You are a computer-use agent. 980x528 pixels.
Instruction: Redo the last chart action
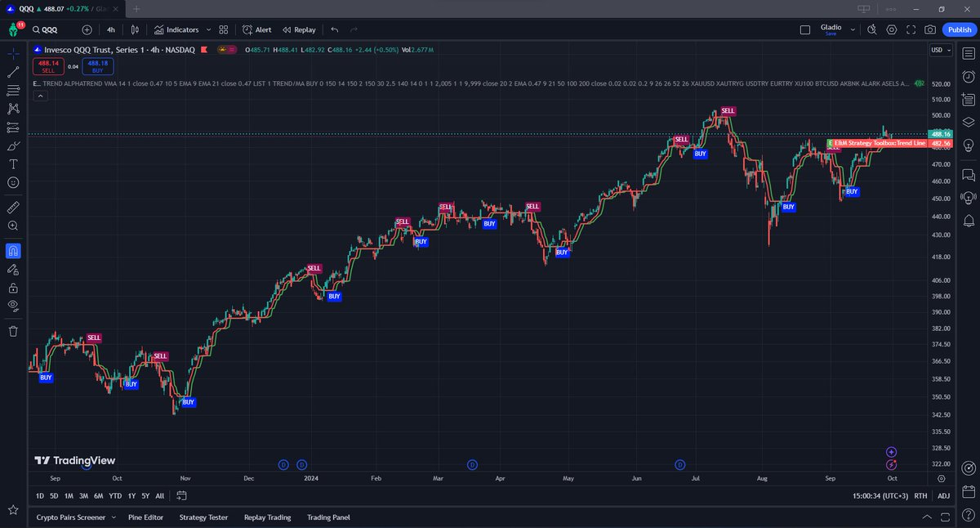point(354,29)
